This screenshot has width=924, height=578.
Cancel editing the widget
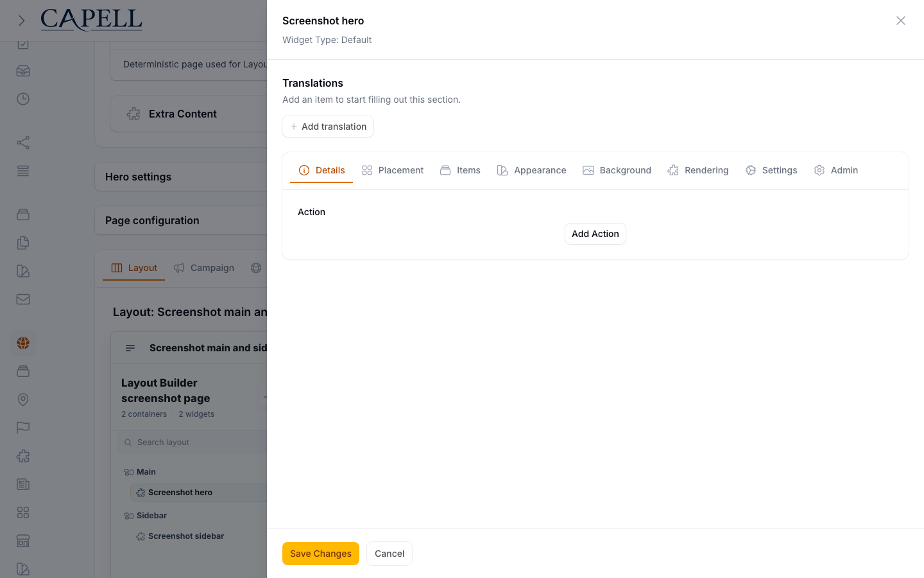pos(389,554)
